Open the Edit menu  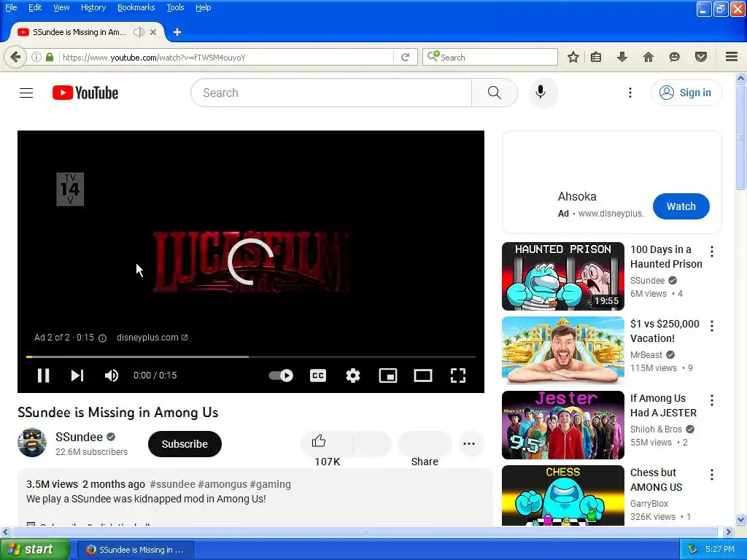click(35, 7)
